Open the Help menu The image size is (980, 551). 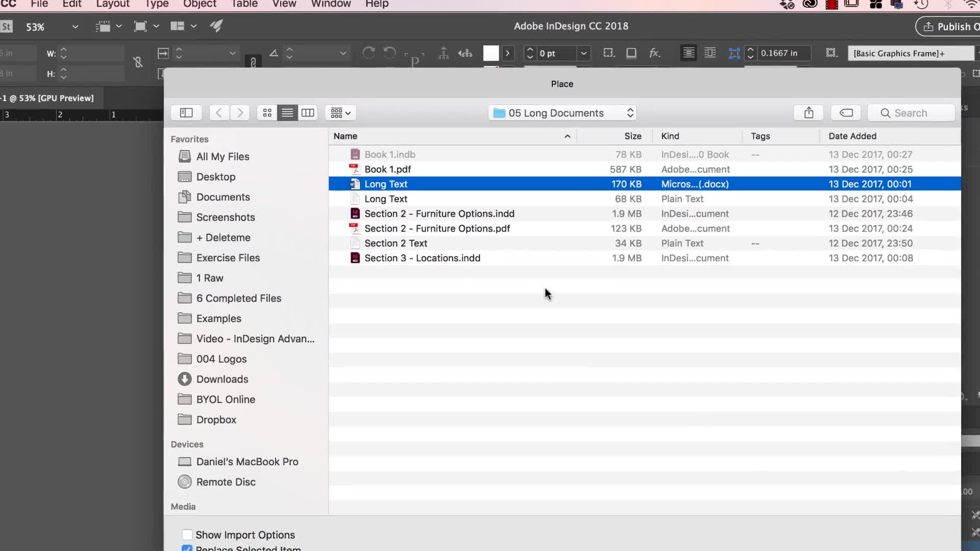377,4
